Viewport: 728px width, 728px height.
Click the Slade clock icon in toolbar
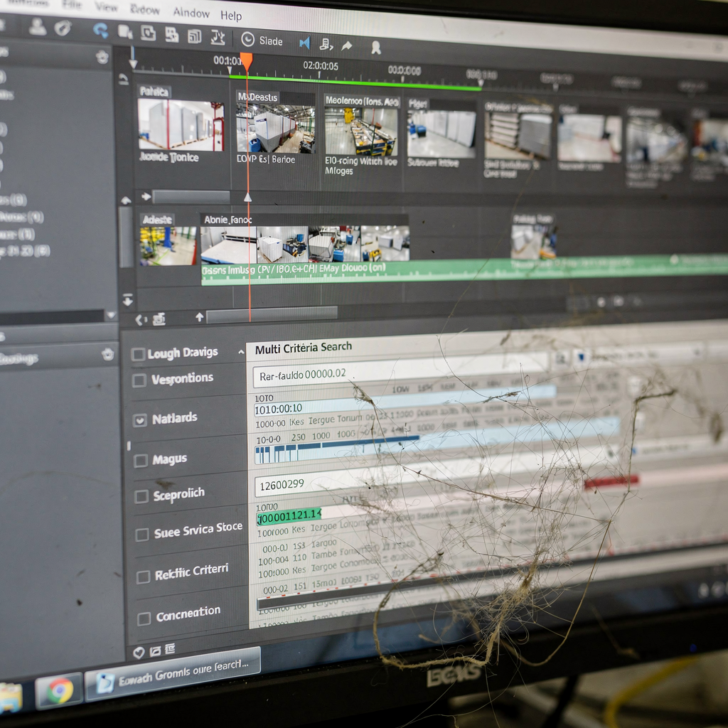tap(248, 40)
